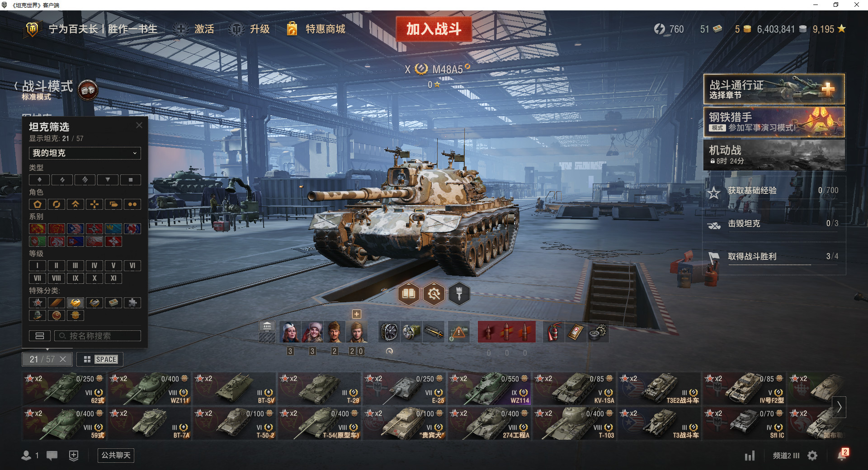Click the 加入战斗 battle button
868x470 pixels.
[434, 29]
